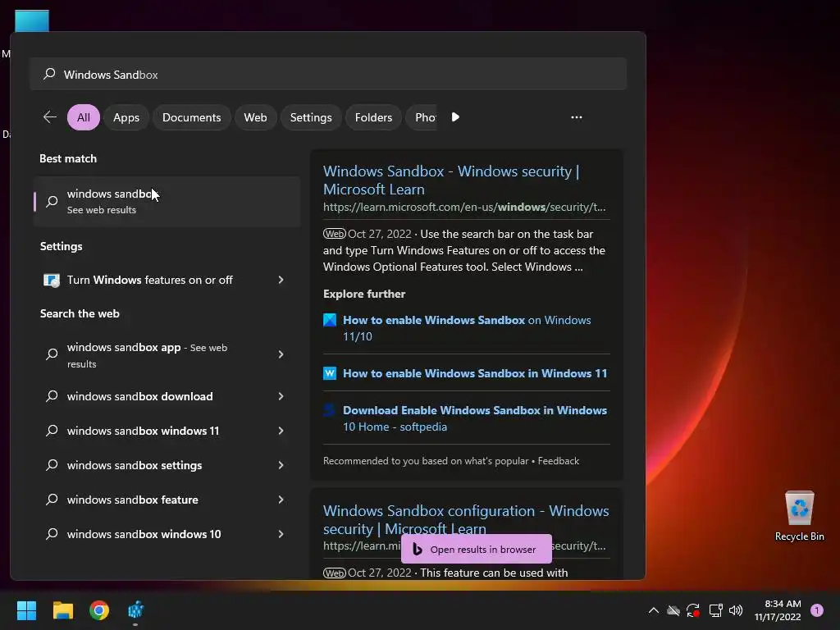
Task: Click the magnifier icon in search box
Action: point(49,74)
